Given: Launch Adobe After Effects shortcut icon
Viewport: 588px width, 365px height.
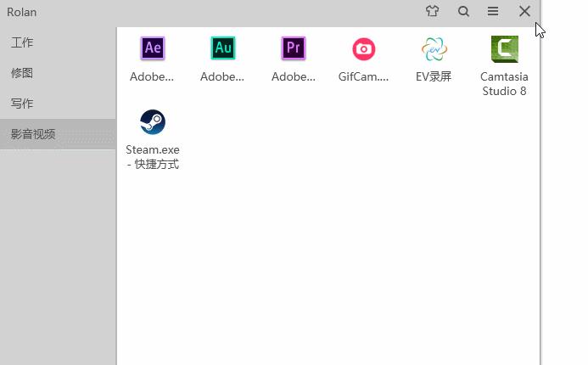Looking at the screenshot, I should (153, 48).
